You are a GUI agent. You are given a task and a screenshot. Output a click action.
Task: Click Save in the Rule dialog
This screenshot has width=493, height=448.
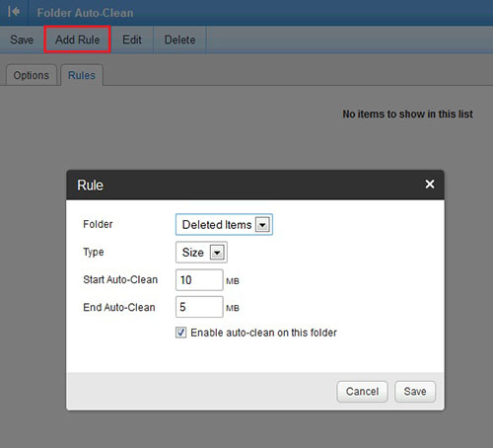tap(415, 392)
